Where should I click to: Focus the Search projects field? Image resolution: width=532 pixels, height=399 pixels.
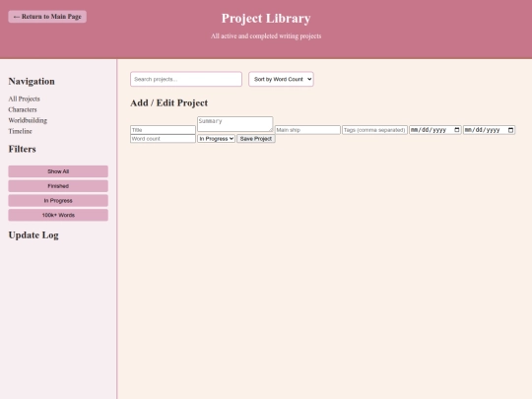click(186, 79)
